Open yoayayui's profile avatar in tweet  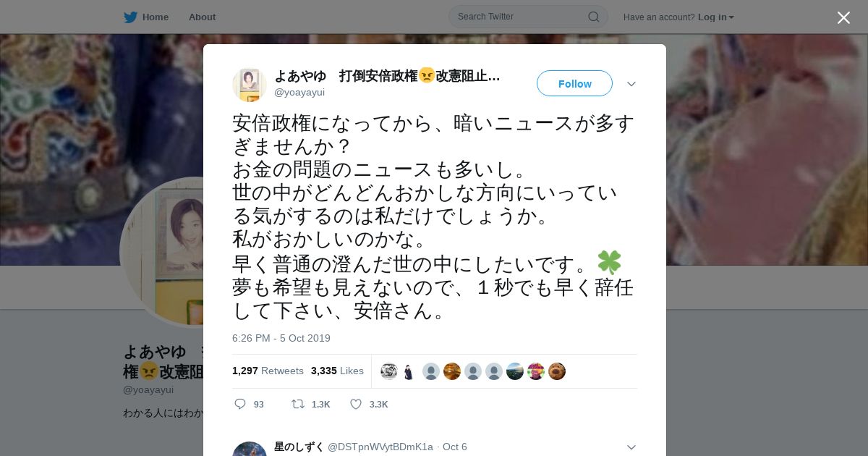[x=250, y=85]
